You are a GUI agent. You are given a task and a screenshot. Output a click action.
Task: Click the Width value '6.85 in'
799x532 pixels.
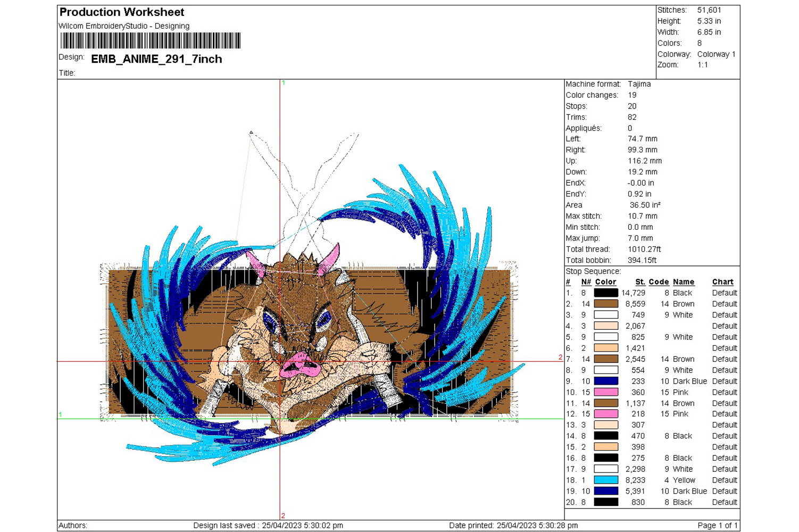[709, 32]
